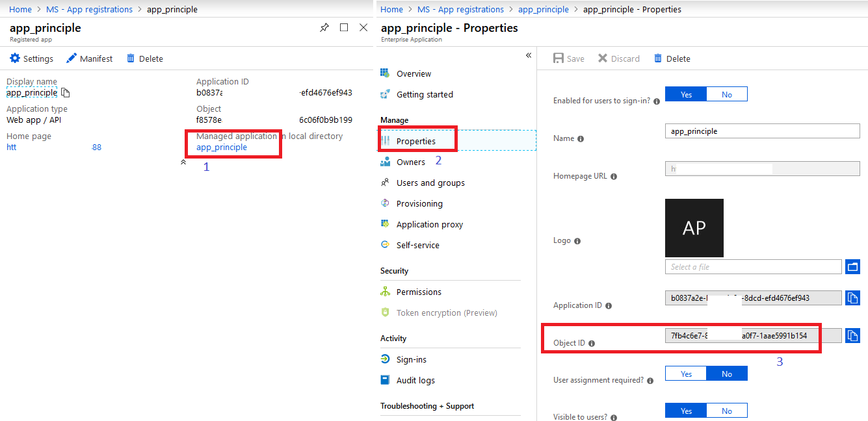Show info tooltip next to Object ID label
Viewport: 868px width, 421px height.
(x=592, y=344)
